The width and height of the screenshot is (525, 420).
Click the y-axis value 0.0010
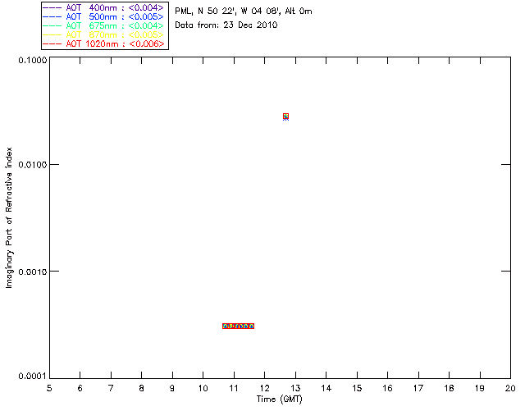point(33,272)
